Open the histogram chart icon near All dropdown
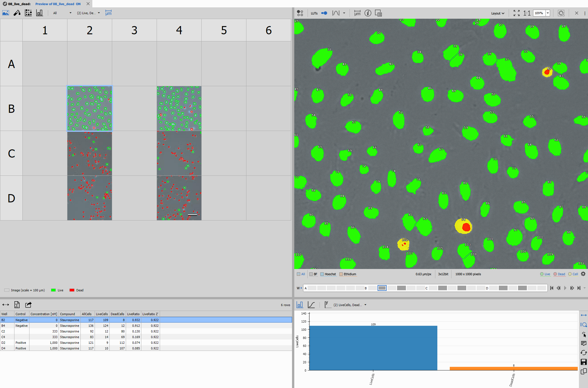This screenshot has width=588, height=388. pos(39,13)
